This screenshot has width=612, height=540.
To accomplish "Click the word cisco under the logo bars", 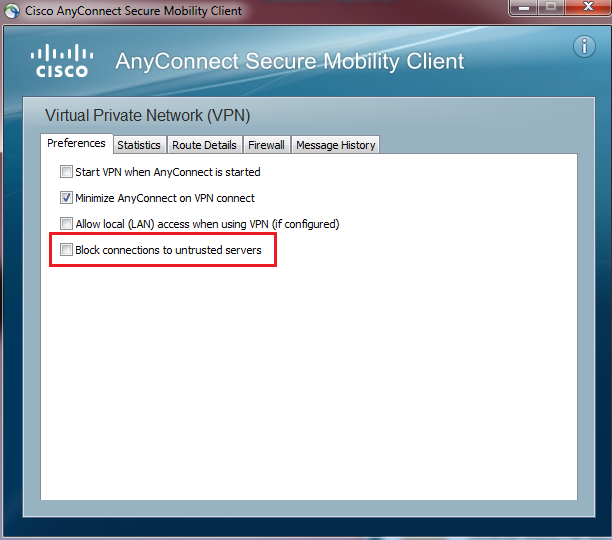I will tap(61, 71).
